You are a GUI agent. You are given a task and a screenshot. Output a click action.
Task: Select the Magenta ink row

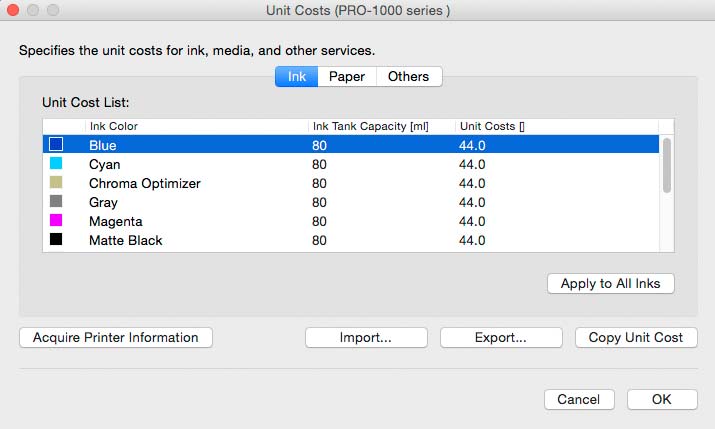point(351,221)
